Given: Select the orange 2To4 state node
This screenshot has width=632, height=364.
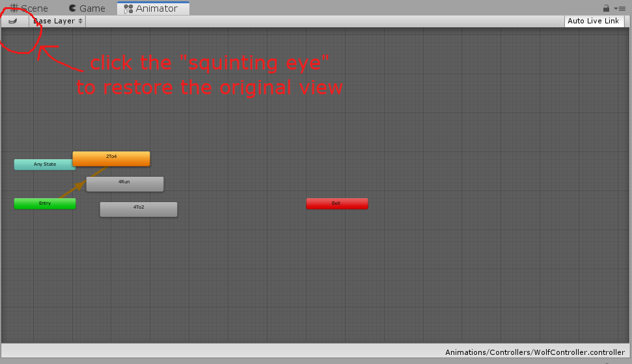Looking at the screenshot, I should pos(111,159).
